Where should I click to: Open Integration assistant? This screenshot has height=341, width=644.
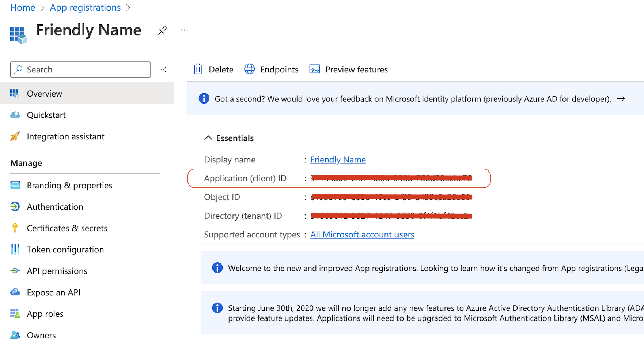click(x=66, y=136)
